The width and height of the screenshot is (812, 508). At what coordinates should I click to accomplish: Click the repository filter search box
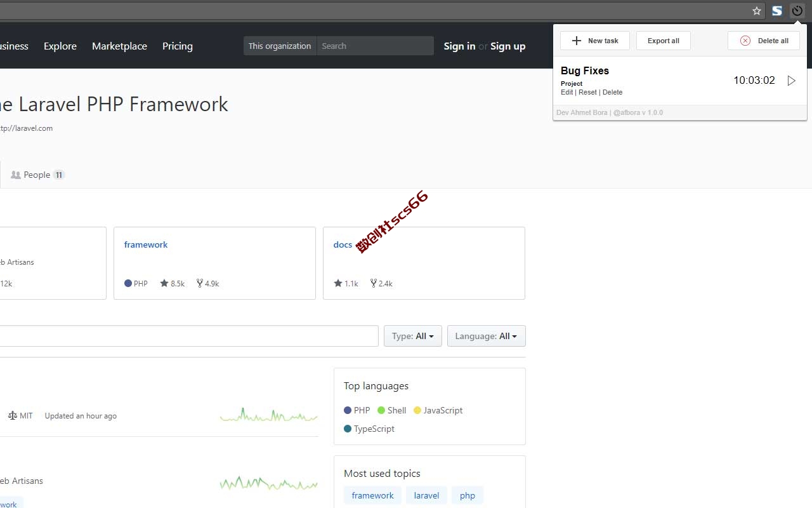pos(189,336)
